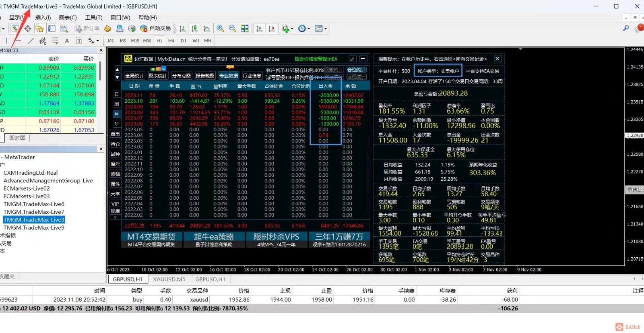Click the 图表统计 button
Image resolution: width=644 pixels, height=333 pixels.
point(158,76)
